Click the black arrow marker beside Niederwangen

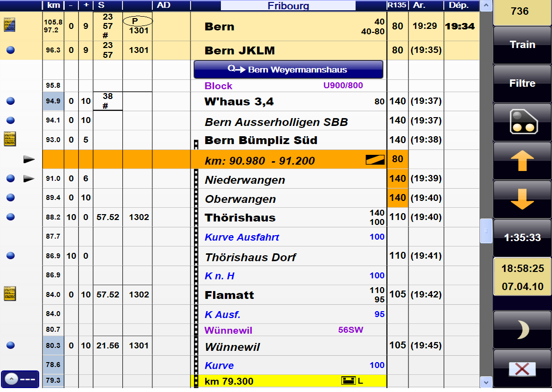[29, 179]
